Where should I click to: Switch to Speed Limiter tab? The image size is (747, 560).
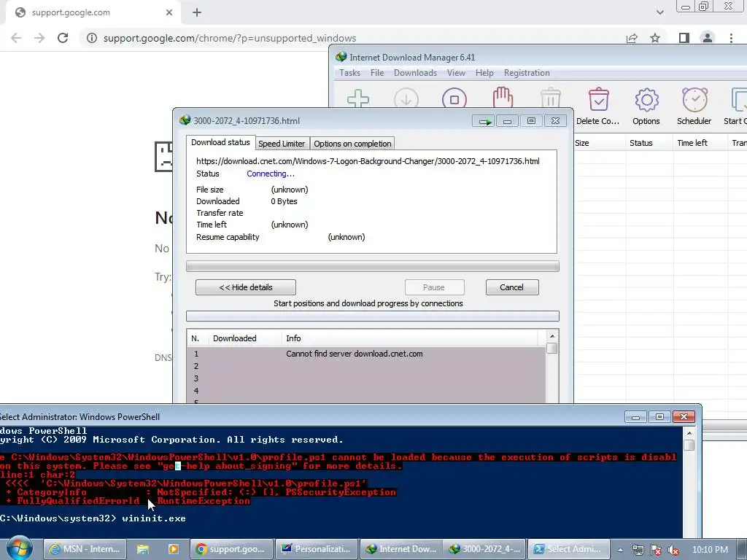click(x=282, y=144)
